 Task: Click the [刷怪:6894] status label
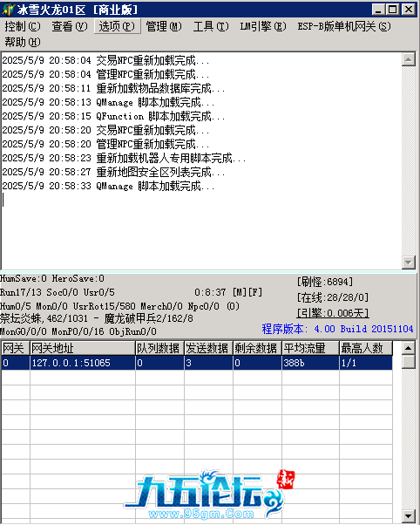[x=325, y=282]
